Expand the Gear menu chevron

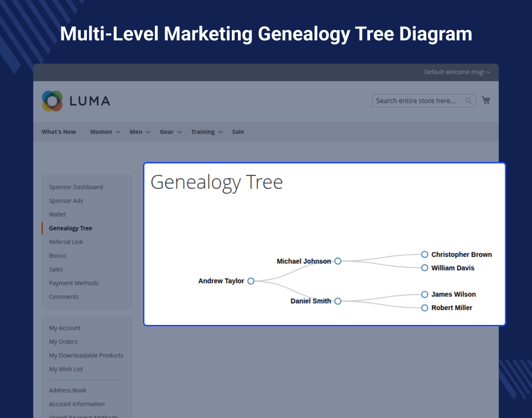[180, 132]
